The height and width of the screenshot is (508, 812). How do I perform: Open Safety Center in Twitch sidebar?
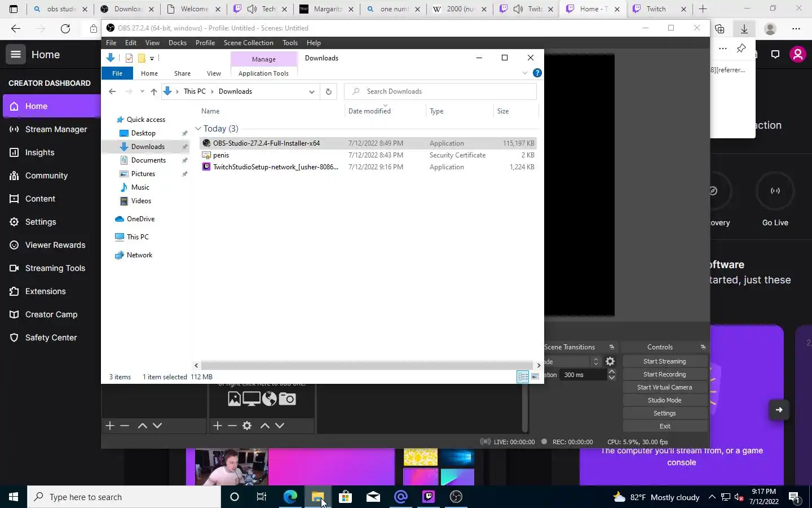point(51,338)
